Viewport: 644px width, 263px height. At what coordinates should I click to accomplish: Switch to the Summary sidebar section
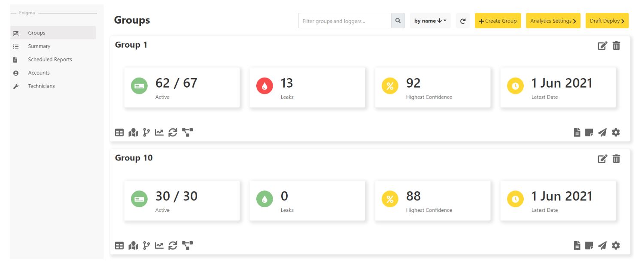(x=39, y=46)
